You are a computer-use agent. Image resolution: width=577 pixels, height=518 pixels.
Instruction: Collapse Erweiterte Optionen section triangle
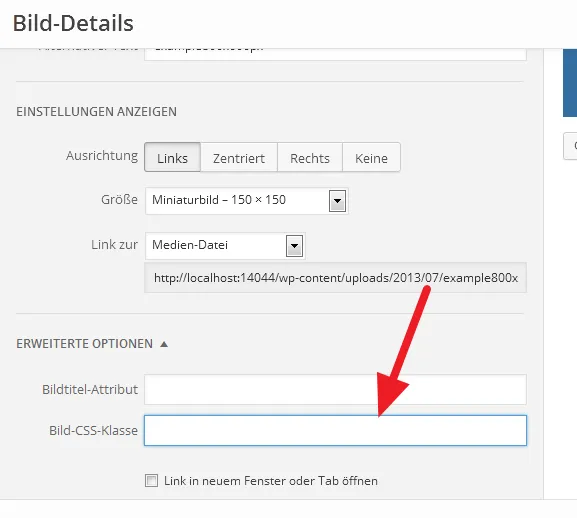(164, 344)
